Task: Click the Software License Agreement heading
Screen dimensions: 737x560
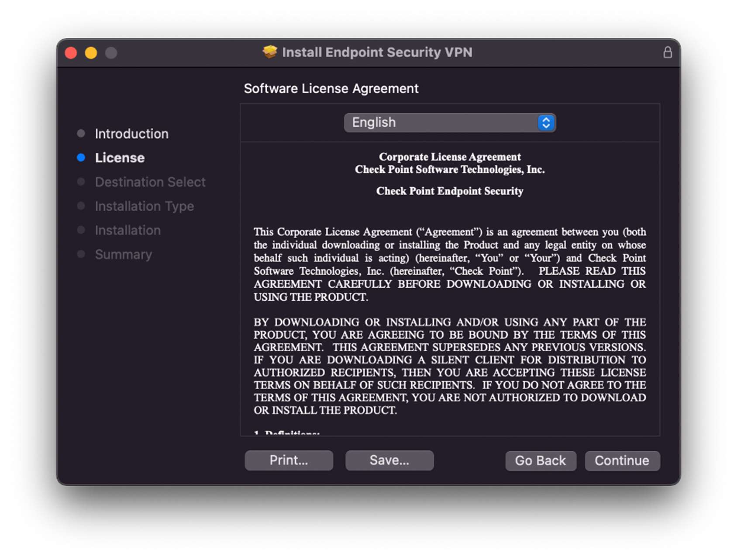Action: [331, 89]
